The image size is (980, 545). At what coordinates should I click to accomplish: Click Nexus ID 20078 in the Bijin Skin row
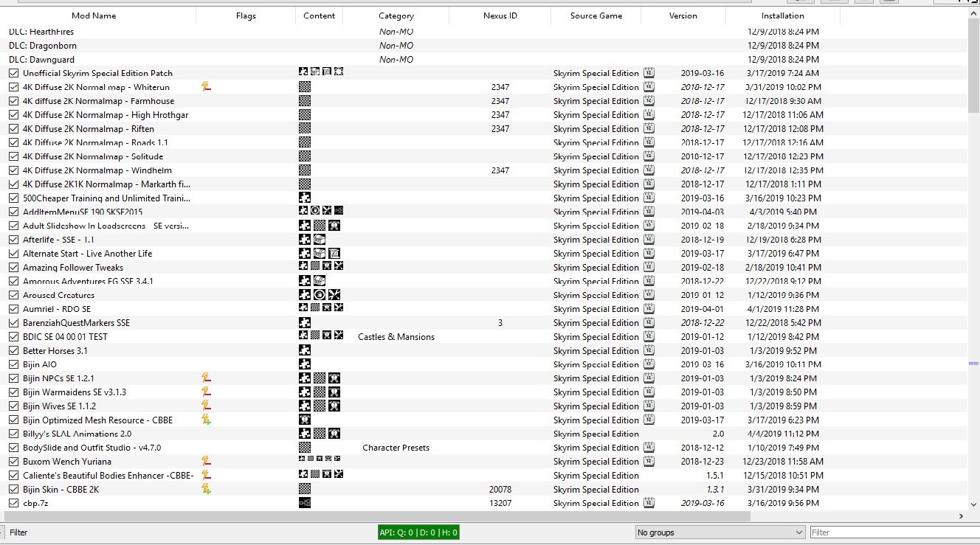point(500,490)
